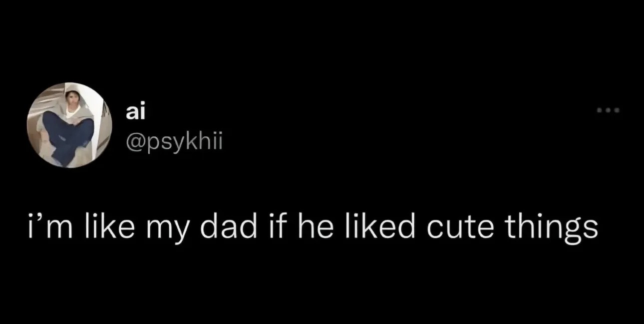Screen dimensions: 644x324
Task: Click the middle dot of the ellipsis
Action: coord(609,110)
